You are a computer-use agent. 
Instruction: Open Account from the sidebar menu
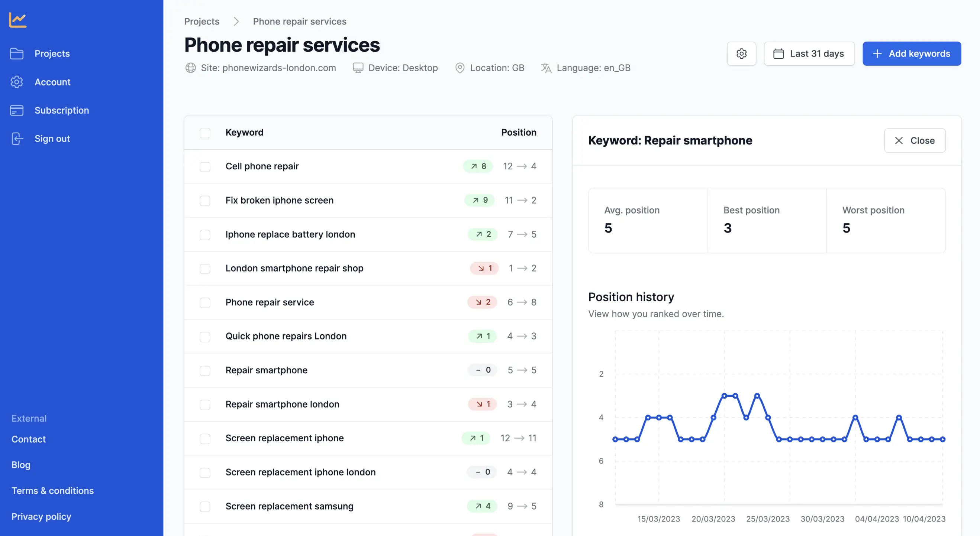[52, 82]
